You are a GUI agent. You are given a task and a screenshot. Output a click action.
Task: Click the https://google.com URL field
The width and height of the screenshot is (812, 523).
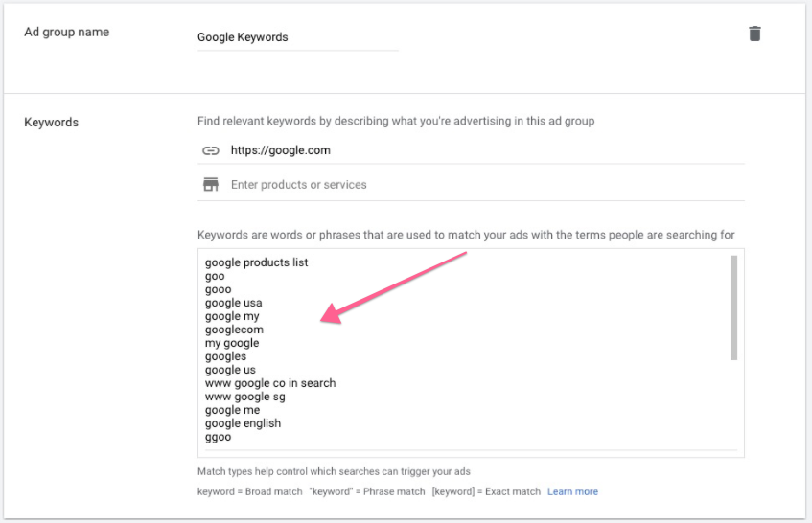pos(479,150)
